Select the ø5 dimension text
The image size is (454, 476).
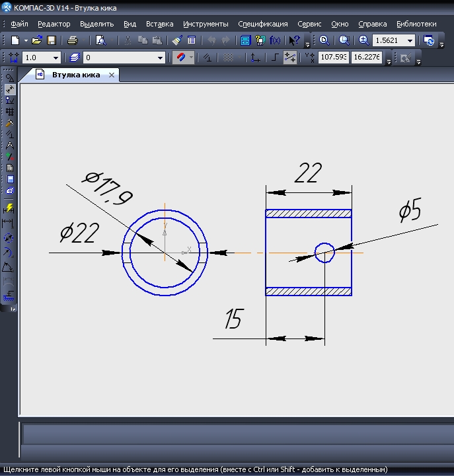410,210
